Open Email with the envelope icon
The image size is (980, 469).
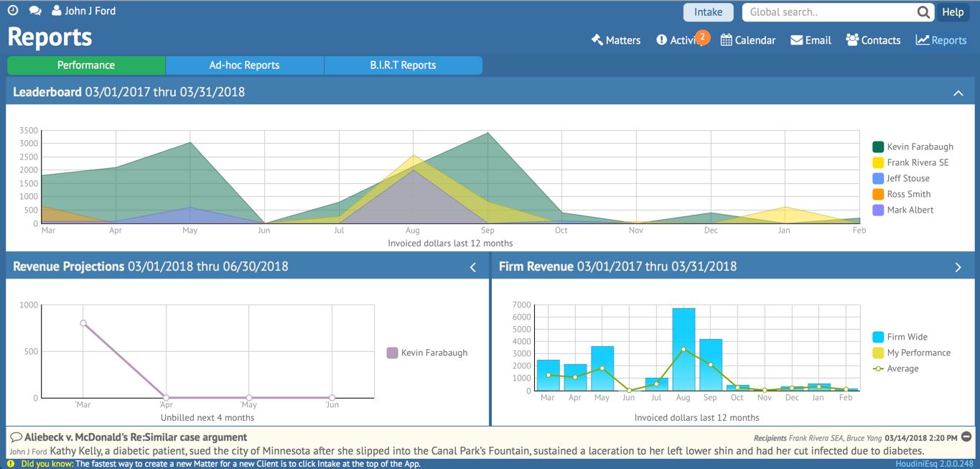click(x=797, y=40)
